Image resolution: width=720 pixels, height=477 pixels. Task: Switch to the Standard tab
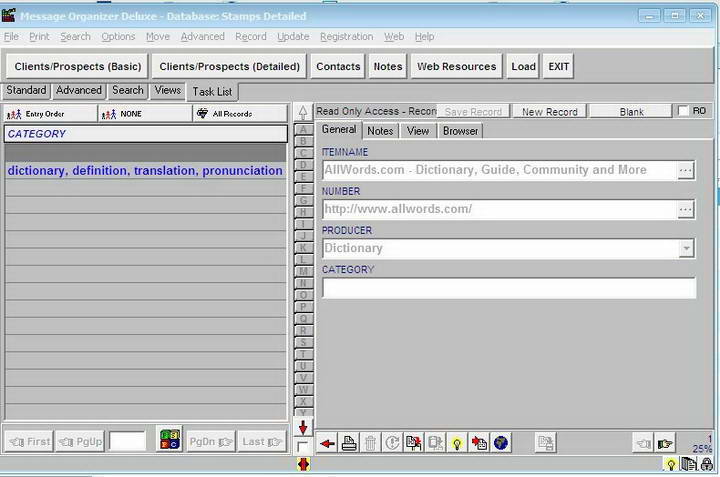26,90
